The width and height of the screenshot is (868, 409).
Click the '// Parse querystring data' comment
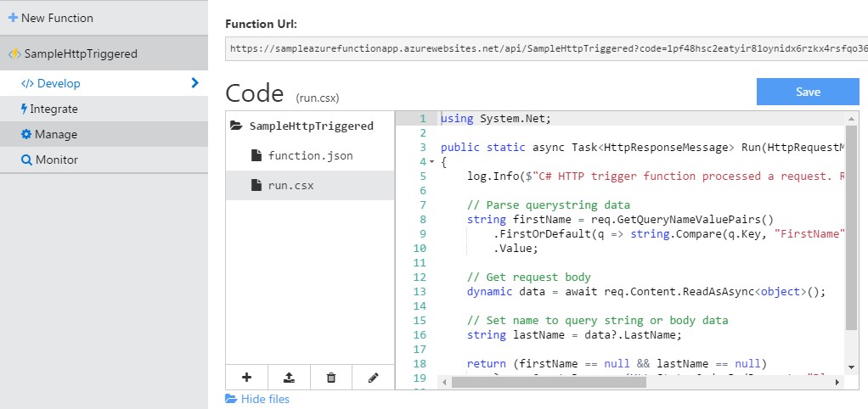pyautogui.click(x=549, y=205)
